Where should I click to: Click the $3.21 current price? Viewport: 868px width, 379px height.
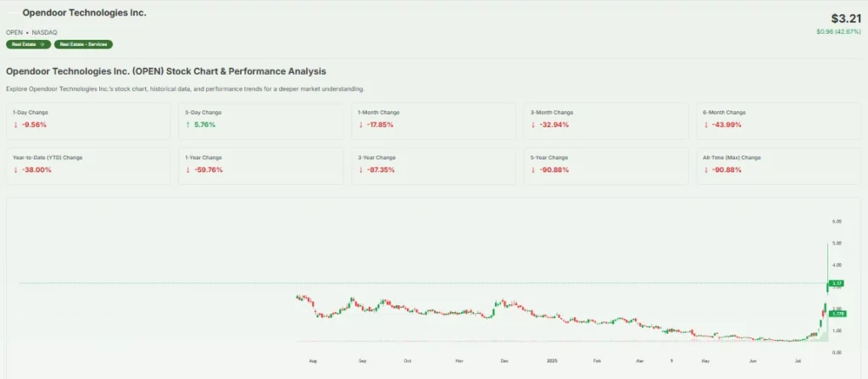point(846,19)
